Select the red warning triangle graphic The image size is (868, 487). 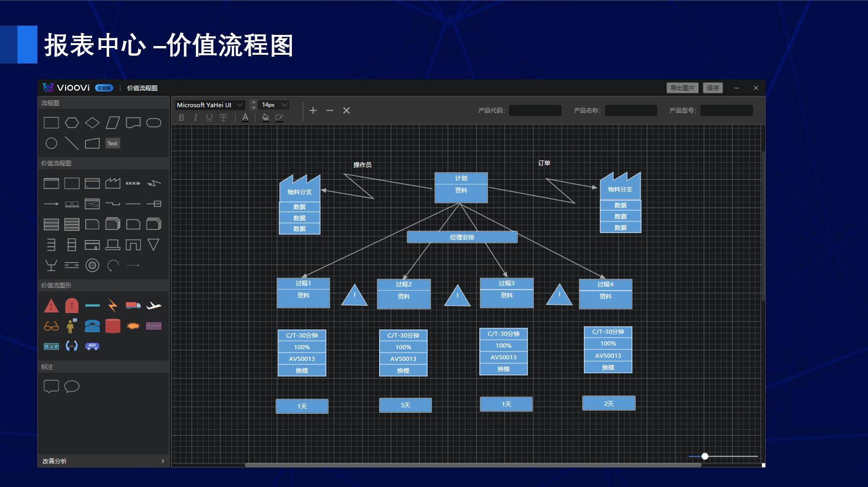coord(51,306)
